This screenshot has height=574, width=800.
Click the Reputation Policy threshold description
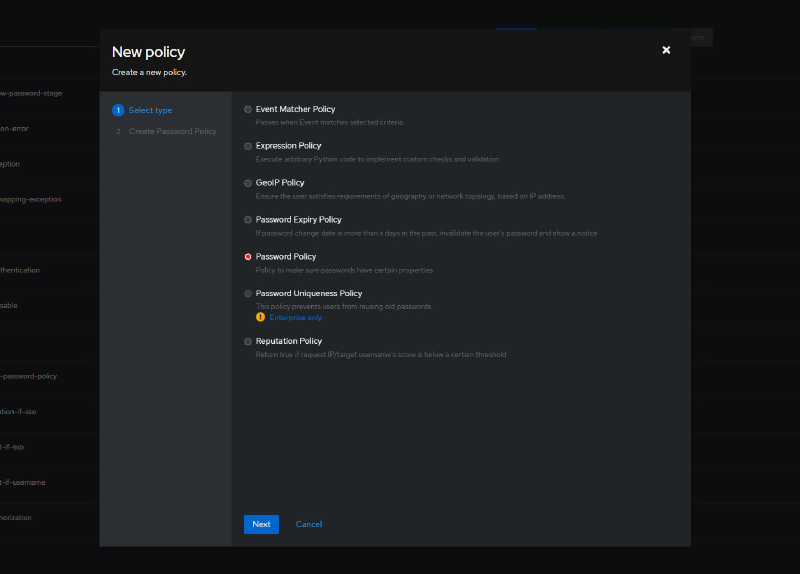coord(381,355)
